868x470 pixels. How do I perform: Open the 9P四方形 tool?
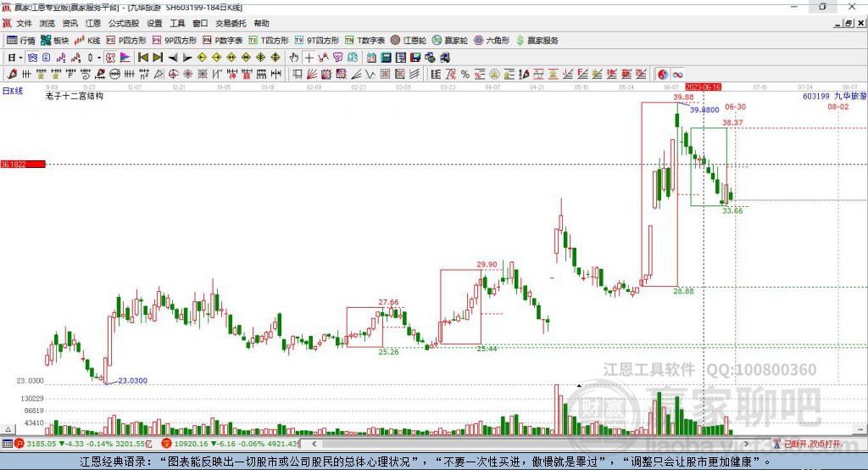pos(175,41)
